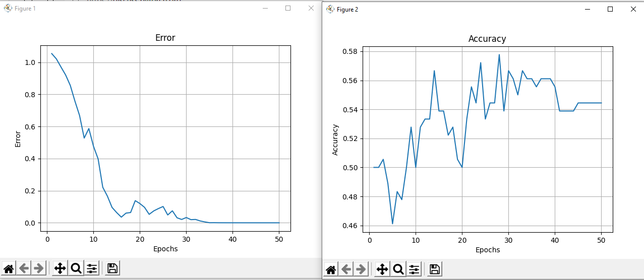Minimize the Figure 2 window
Image resolution: width=644 pixels, height=280 pixels.
coord(587,9)
